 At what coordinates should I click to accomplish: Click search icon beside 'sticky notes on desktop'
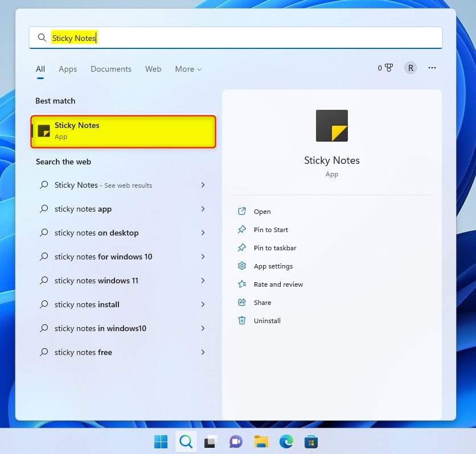tap(44, 233)
